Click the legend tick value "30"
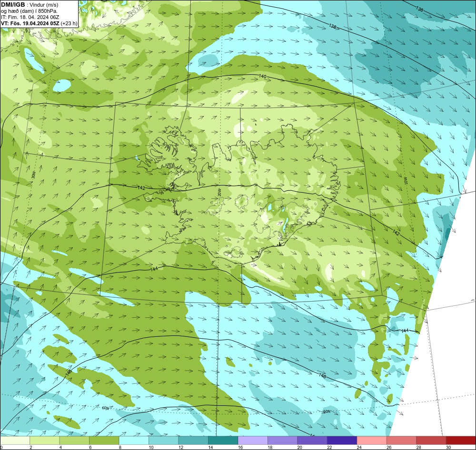476x450 pixels. tap(449, 447)
